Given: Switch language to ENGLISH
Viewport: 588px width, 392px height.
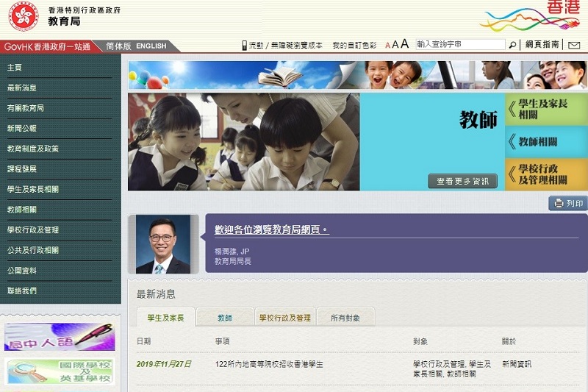Looking at the screenshot, I should (151, 46).
